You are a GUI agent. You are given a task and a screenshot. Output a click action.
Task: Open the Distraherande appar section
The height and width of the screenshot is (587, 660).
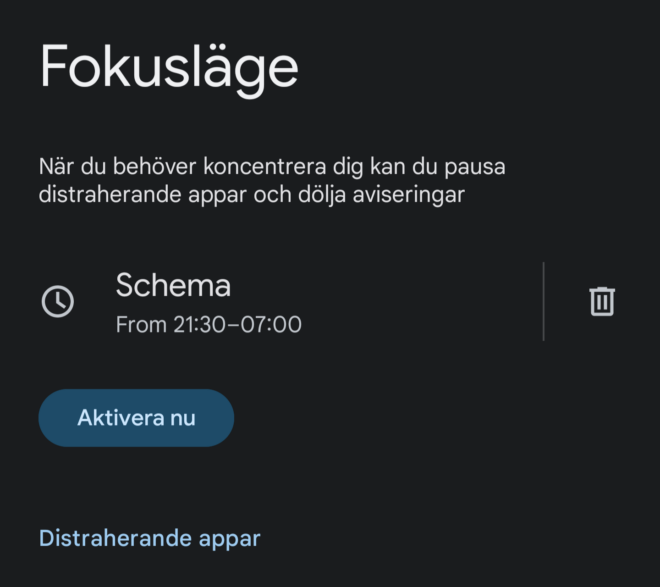pyautogui.click(x=150, y=539)
